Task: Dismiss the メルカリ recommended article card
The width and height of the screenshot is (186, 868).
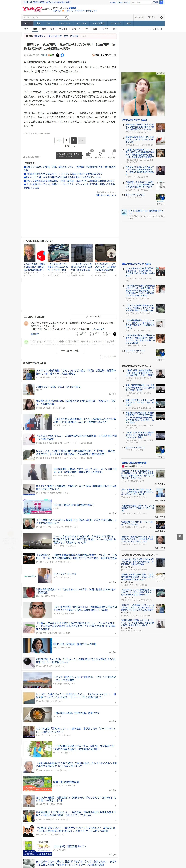Action: 44,276
